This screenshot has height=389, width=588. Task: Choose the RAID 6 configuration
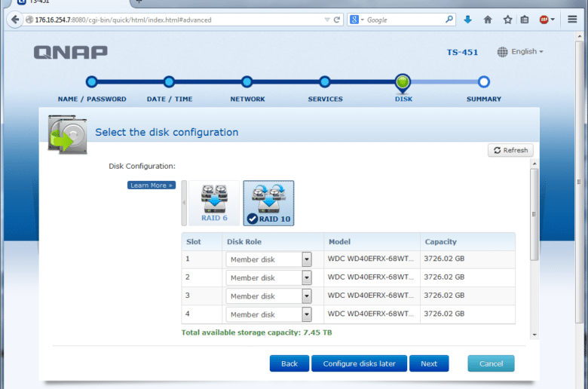(x=214, y=203)
